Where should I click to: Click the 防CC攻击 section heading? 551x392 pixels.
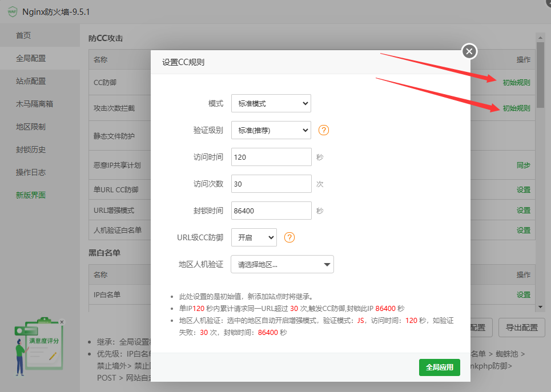tap(106, 38)
